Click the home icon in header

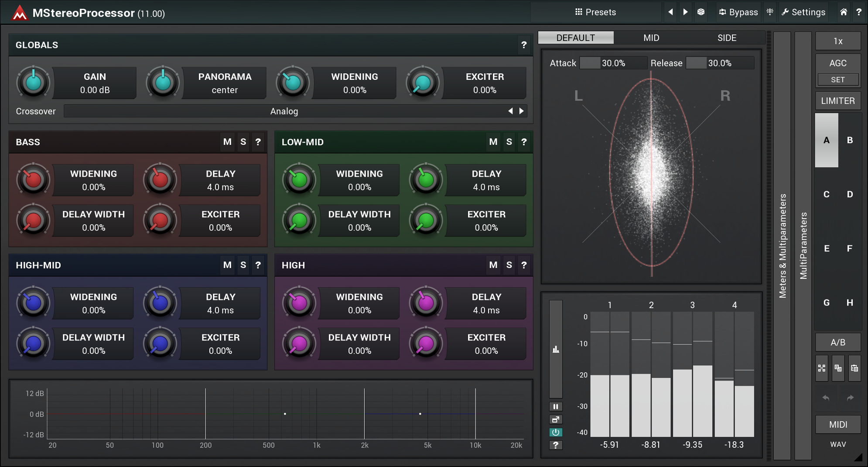(844, 12)
